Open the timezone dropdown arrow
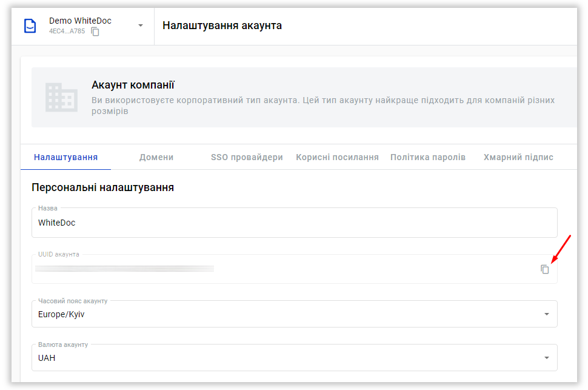 (x=546, y=314)
